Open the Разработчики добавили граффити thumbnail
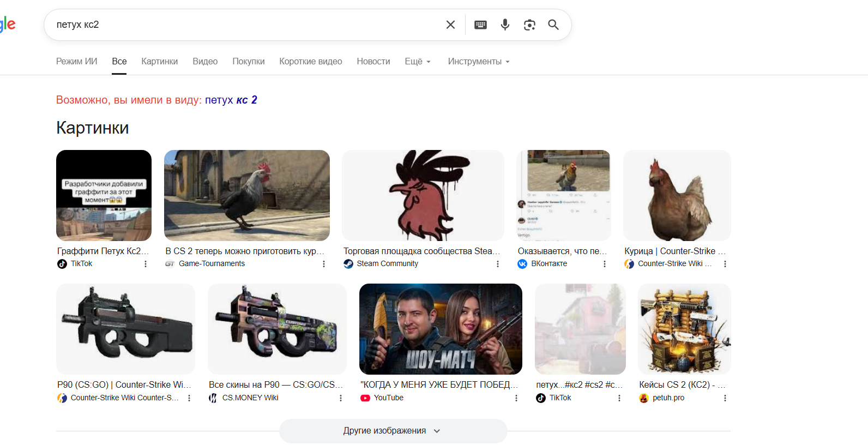Viewport: 868px width, 445px height. point(104,195)
